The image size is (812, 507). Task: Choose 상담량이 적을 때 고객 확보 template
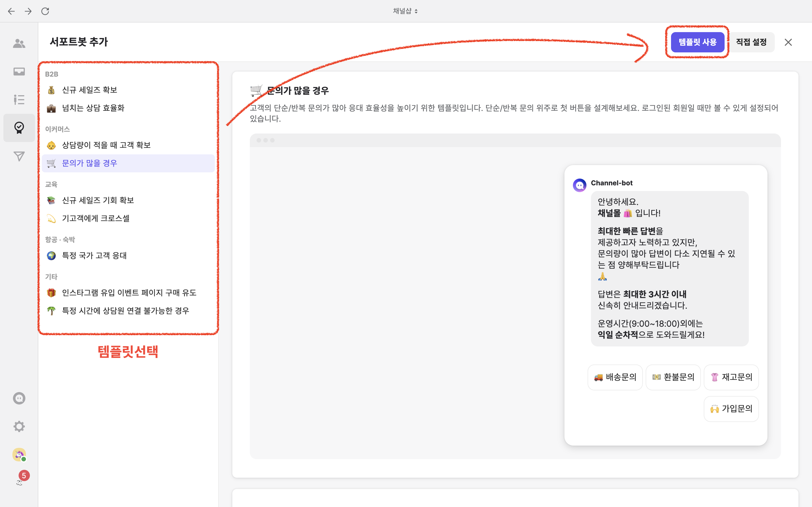coord(106,145)
